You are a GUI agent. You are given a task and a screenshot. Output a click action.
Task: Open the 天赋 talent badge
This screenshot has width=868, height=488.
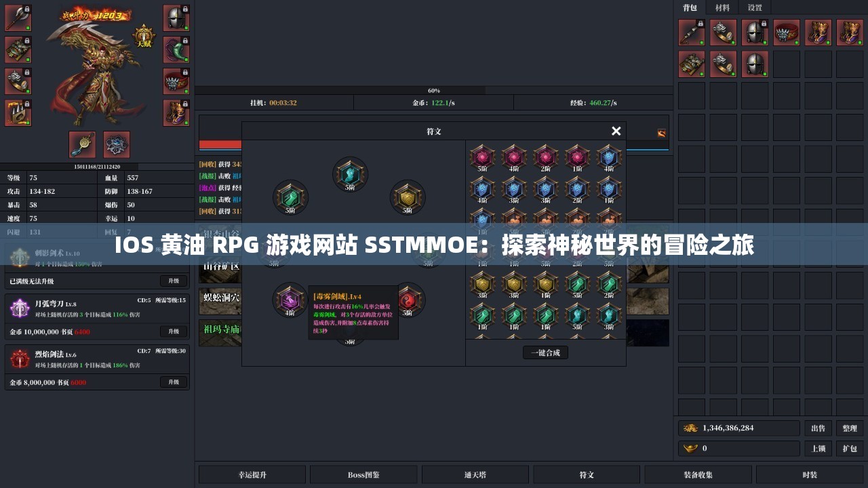tap(144, 37)
